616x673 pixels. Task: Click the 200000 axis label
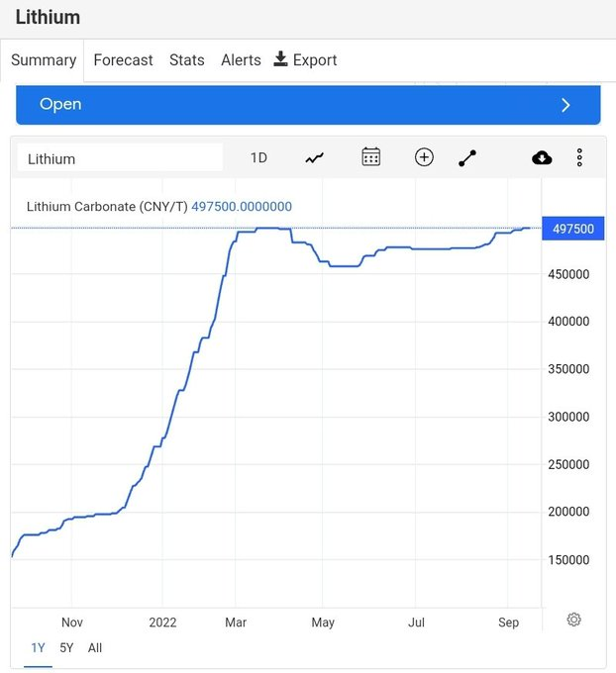point(568,512)
